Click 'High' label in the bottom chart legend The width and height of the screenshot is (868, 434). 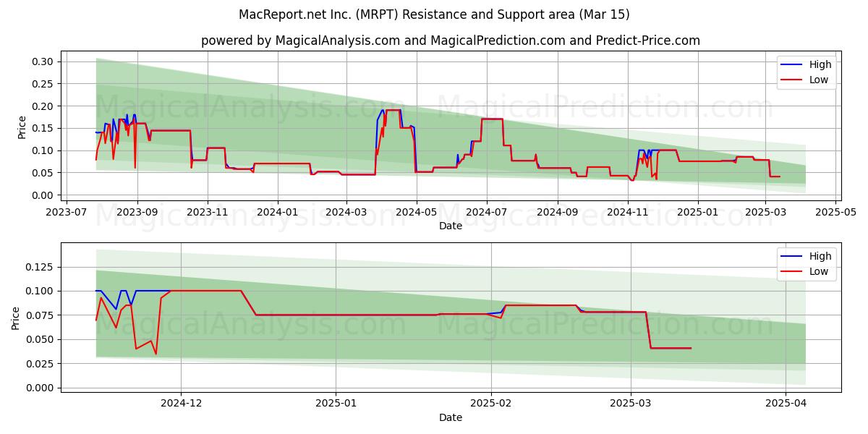[x=820, y=256]
